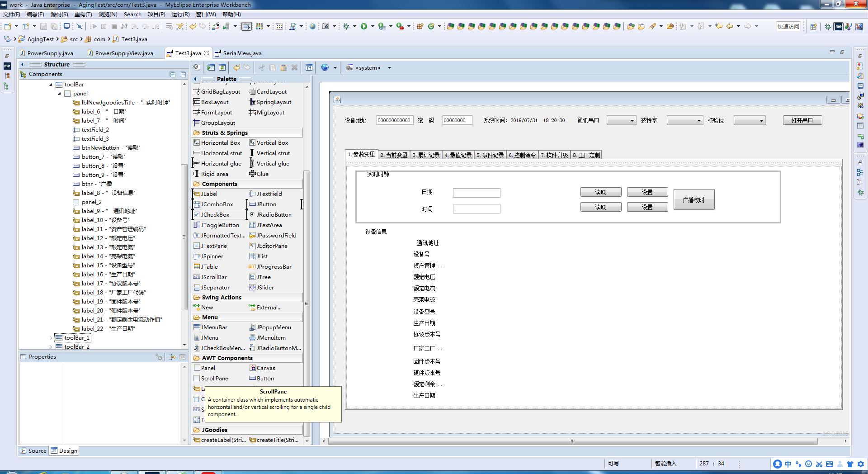Click the 设备地址 input field
Viewport: 868px width, 474px height.
395,120
